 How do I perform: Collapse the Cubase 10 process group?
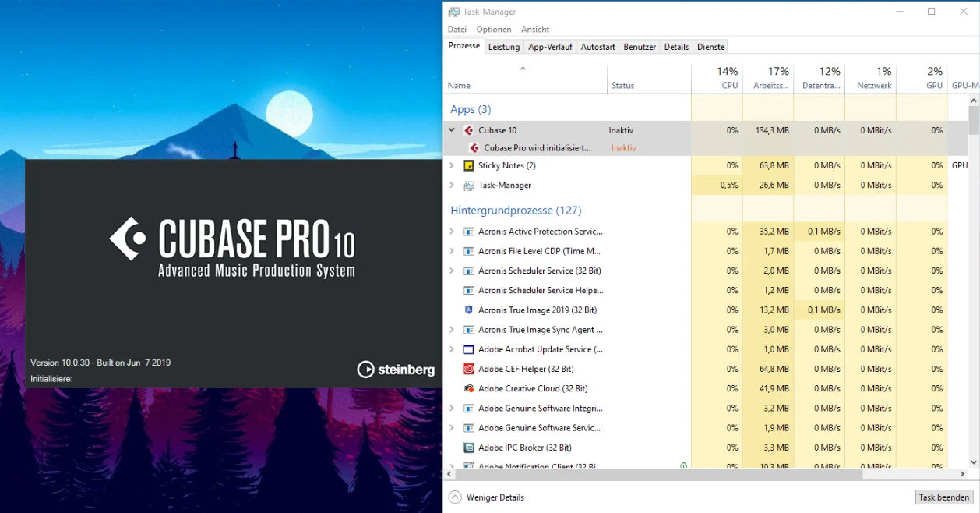click(x=452, y=130)
